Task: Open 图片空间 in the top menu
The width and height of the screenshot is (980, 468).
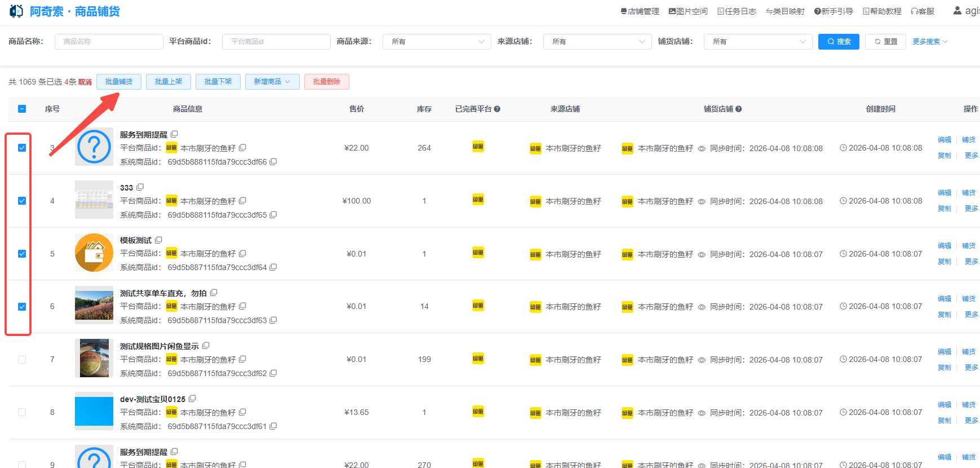Action: pos(688,11)
